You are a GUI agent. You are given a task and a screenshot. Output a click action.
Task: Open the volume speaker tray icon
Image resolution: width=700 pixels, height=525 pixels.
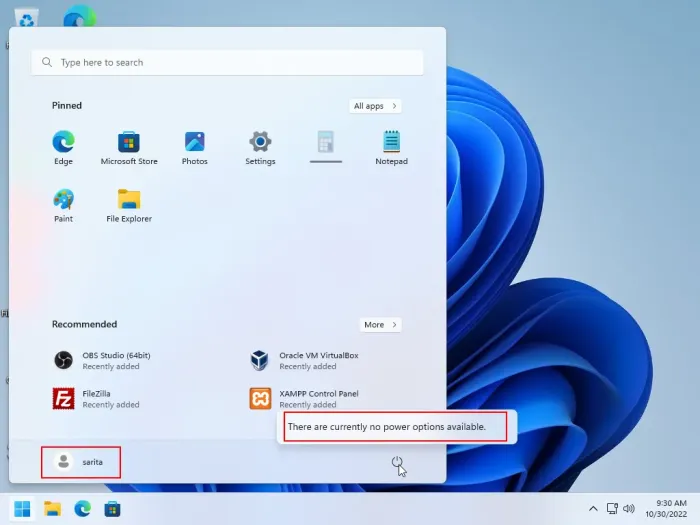coord(629,508)
